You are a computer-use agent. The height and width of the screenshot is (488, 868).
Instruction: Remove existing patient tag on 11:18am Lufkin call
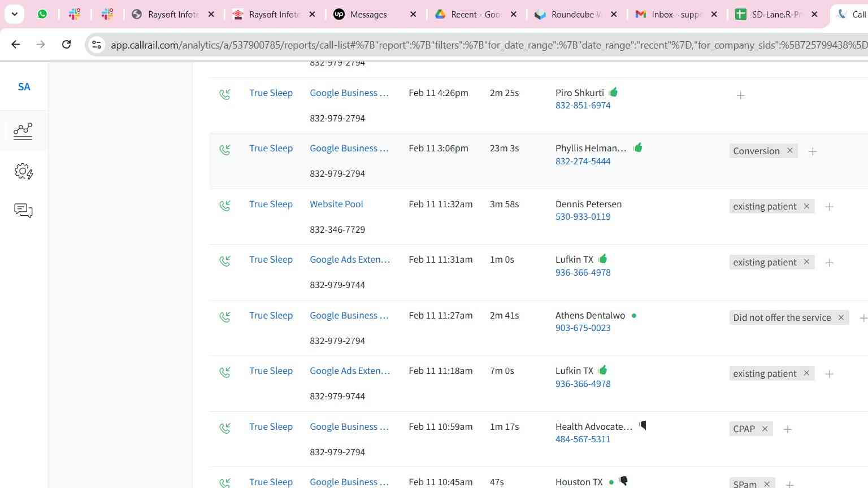pyautogui.click(x=807, y=373)
